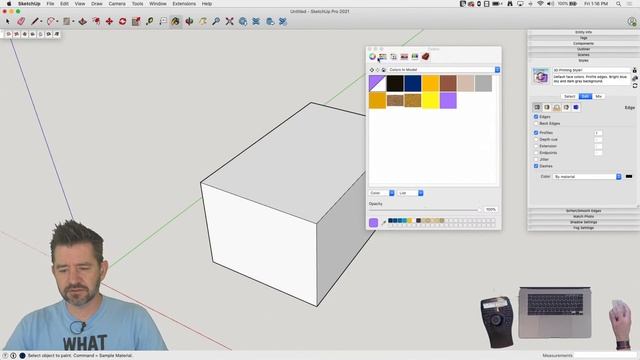Select the Move tool
The width and height of the screenshot is (640, 360).
(109, 21)
